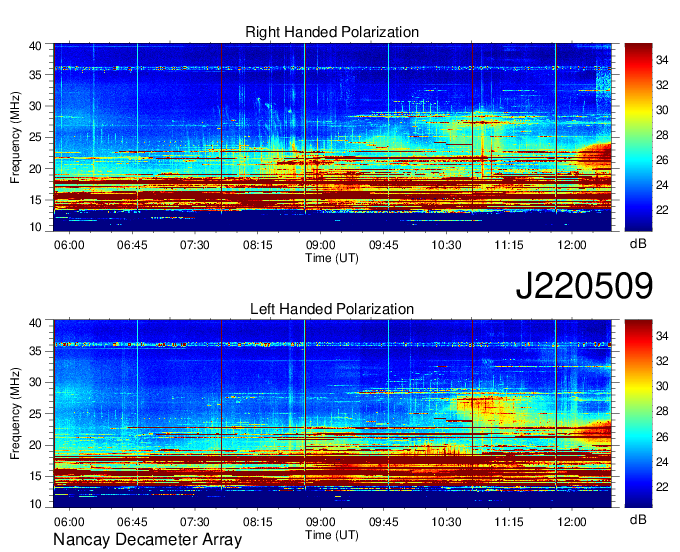680x552 pixels.
Task: Click the 34 value on the upper color bar
Action: [x=662, y=60]
